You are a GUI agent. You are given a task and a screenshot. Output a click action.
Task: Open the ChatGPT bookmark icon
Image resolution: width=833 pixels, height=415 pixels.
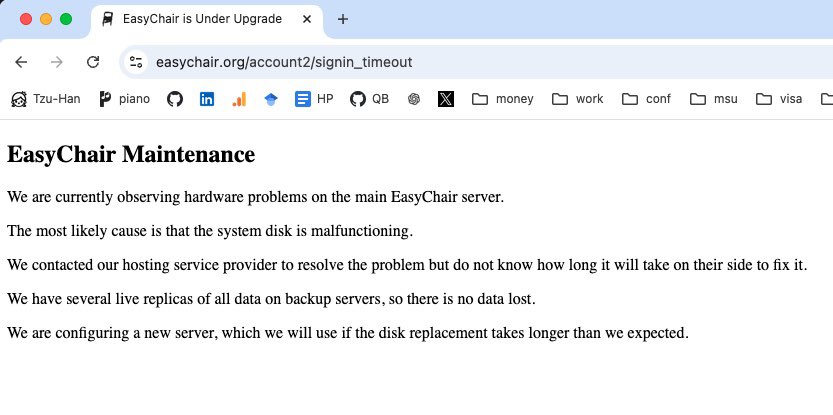(x=414, y=99)
